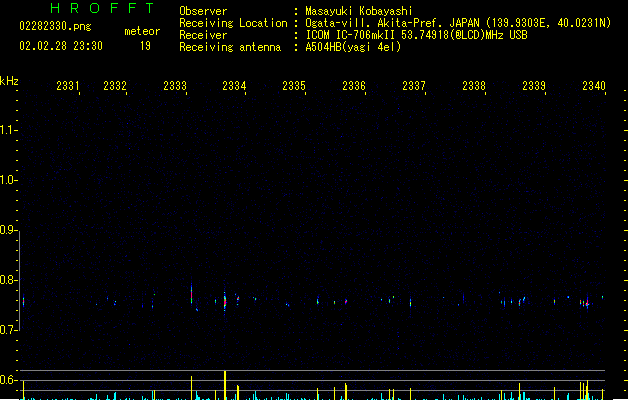Click the bright meteor echo just before 2334

click(x=225, y=302)
